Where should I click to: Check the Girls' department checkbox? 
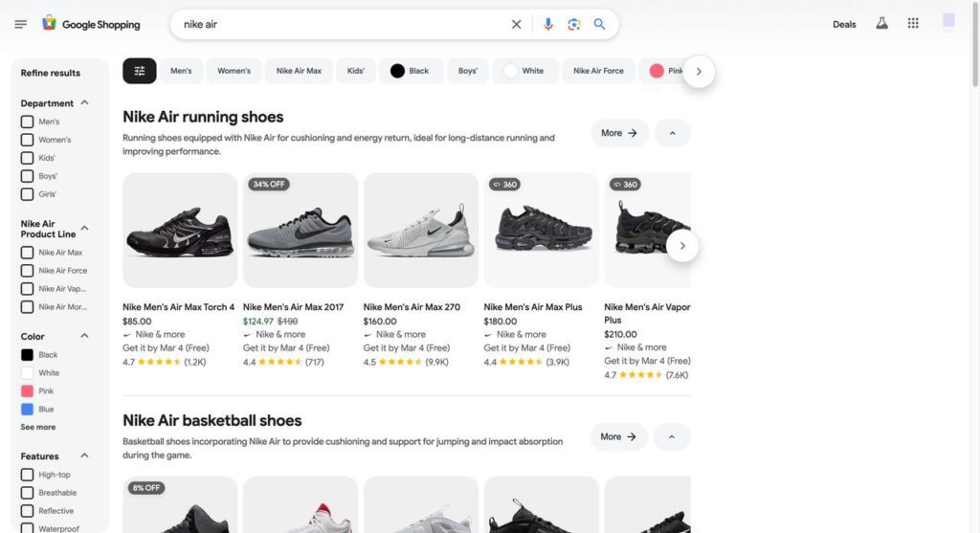[28, 194]
